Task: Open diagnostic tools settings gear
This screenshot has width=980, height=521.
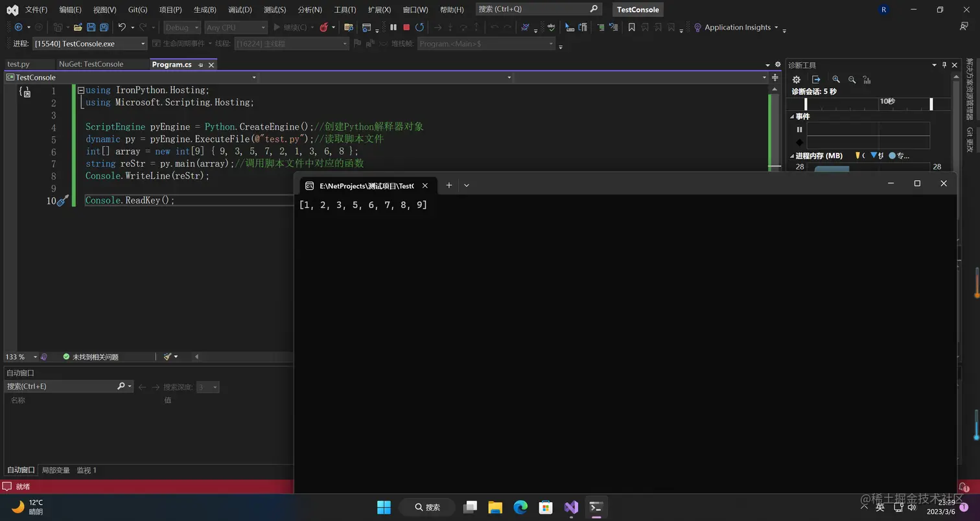Action: 797,80
